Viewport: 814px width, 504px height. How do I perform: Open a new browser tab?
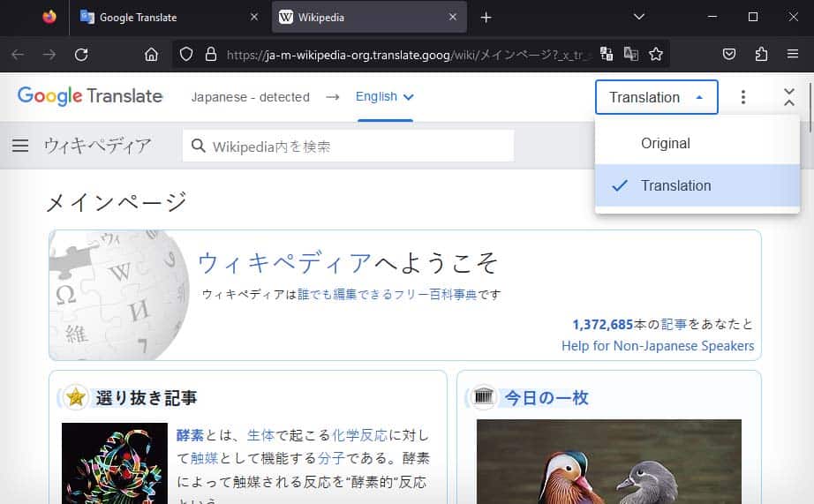click(486, 18)
